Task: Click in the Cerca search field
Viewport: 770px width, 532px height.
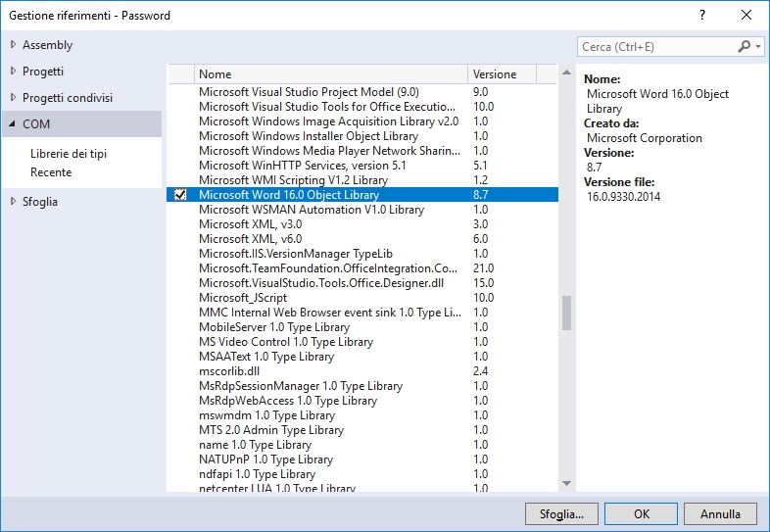Action: (x=657, y=47)
